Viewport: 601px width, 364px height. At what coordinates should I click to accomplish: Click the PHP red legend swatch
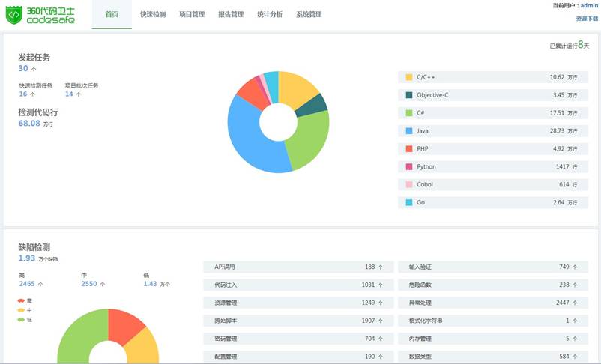[409, 148]
